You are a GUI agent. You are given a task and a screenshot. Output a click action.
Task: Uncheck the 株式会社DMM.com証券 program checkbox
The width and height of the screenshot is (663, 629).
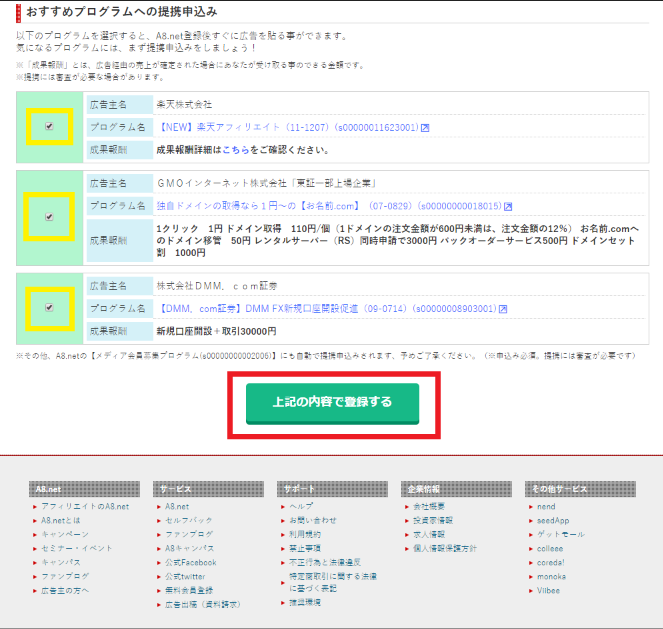49,307
